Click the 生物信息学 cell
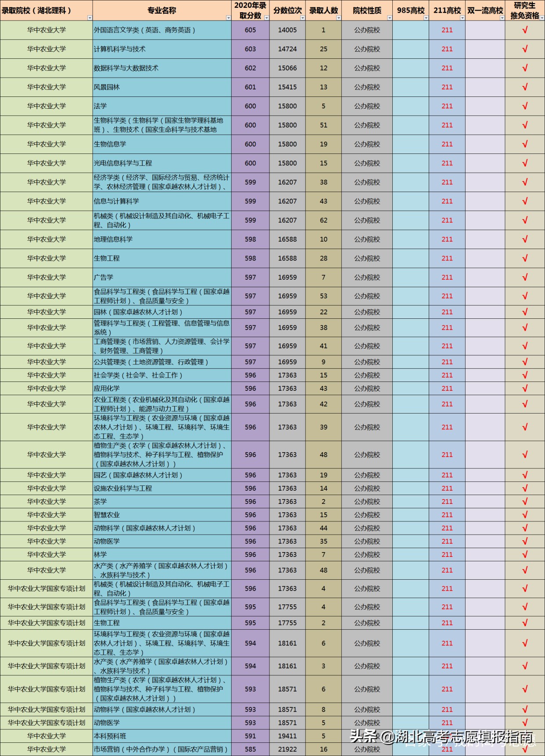This screenshot has width=545, height=756. (162, 144)
